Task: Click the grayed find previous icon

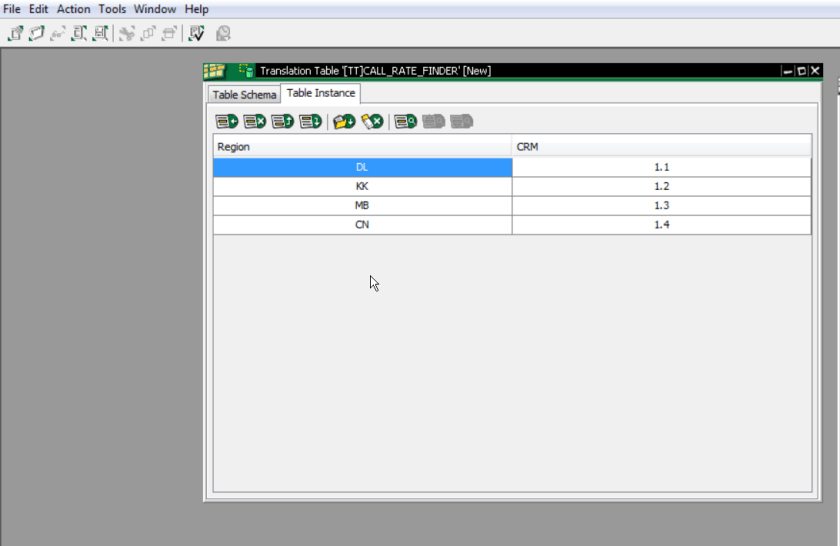Action: click(x=433, y=122)
